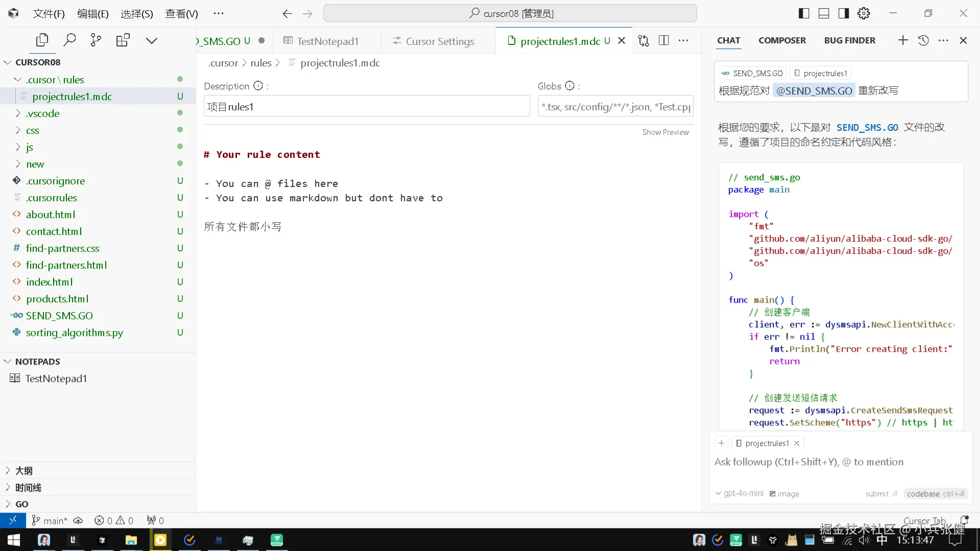
Task: Show hidden menu bar items ellipsis
Action: point(219,14)
